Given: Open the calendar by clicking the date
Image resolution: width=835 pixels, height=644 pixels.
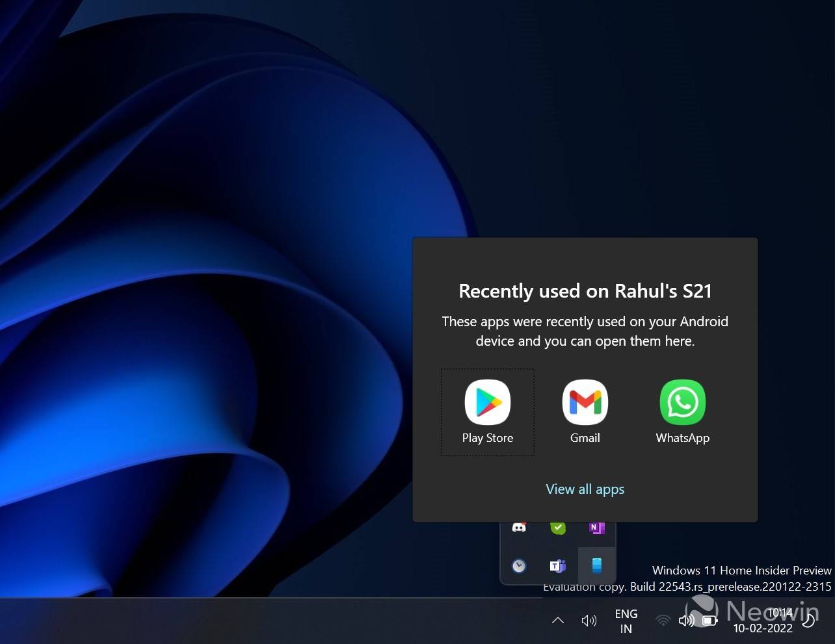Looking at the screenshot, I should 763,628.
